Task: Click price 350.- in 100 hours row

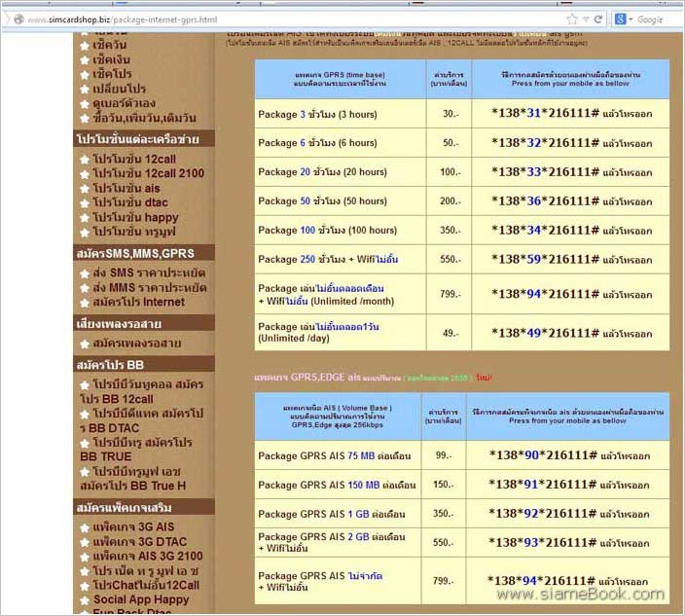Action: [x=450, y=231]
